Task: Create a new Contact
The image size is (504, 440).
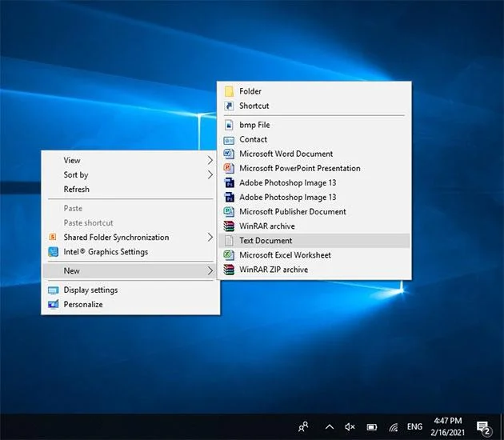Action: pyautogui.click(x=314, y=139)
